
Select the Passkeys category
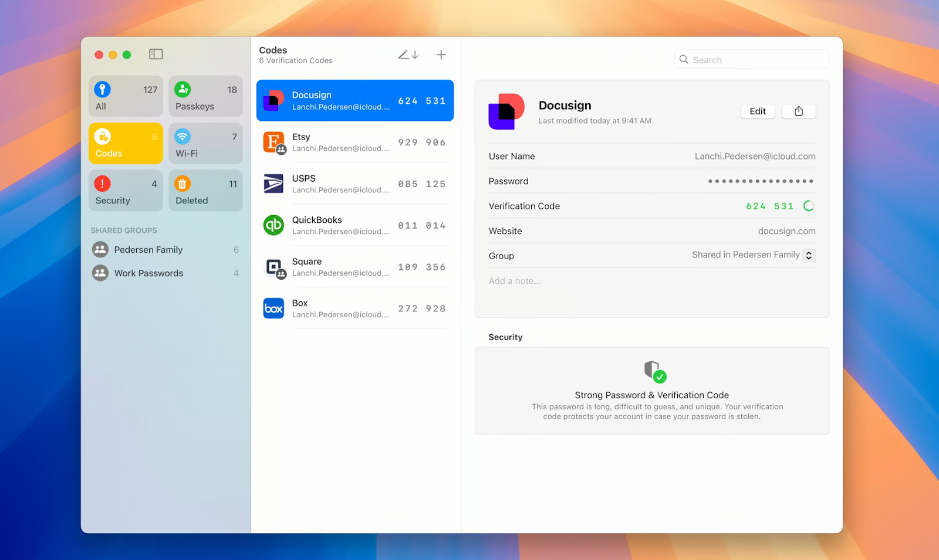pos(205,96)
